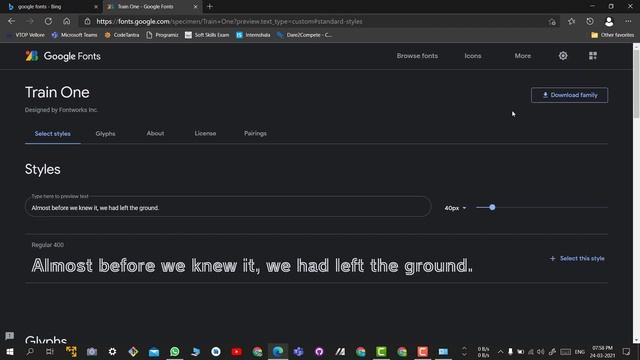Select this style for Regular 400
The width and height of the screenshot is (640, 360).
point(577,258)
